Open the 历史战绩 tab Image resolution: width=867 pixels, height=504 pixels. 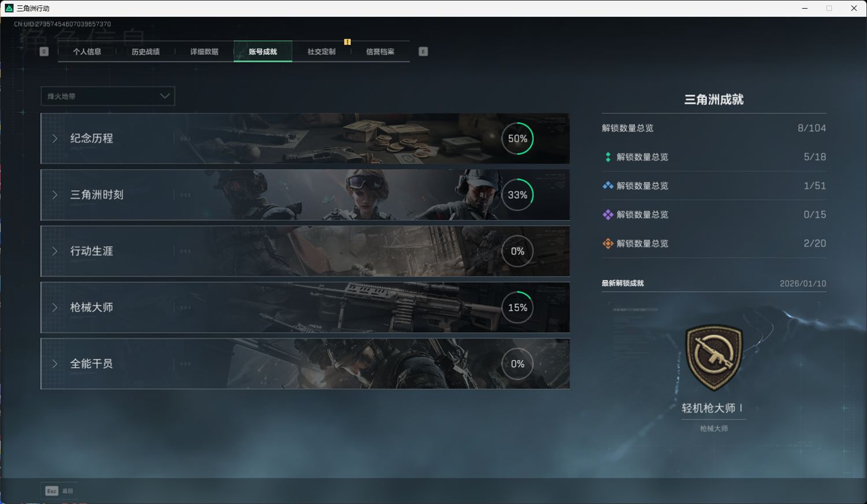click(x=145, y=51)
